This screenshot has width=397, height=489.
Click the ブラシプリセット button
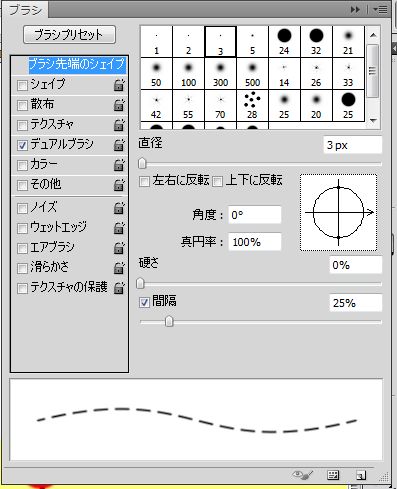tap(69, 35)
